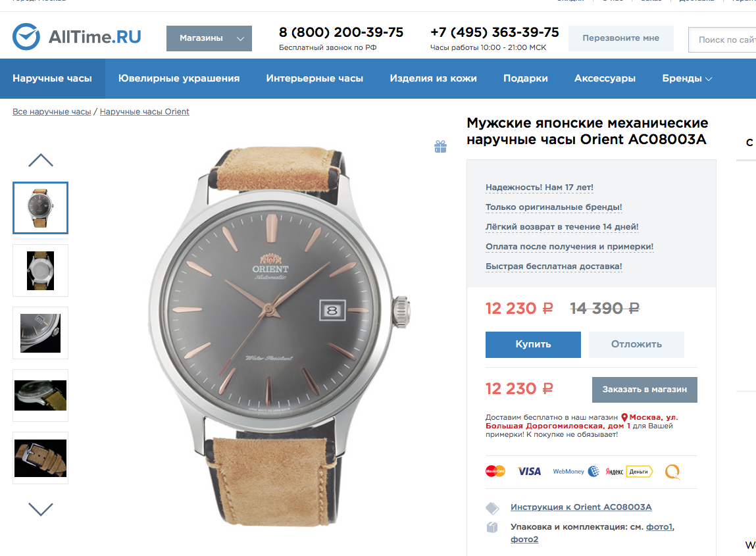
Task: Click the Яндекс Деньги payment icon
Action: [x=629, y=472]
